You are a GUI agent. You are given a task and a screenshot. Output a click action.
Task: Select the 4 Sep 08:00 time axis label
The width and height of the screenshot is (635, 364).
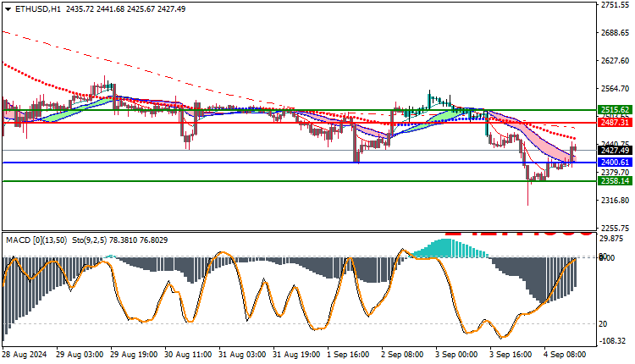[566, 355]
